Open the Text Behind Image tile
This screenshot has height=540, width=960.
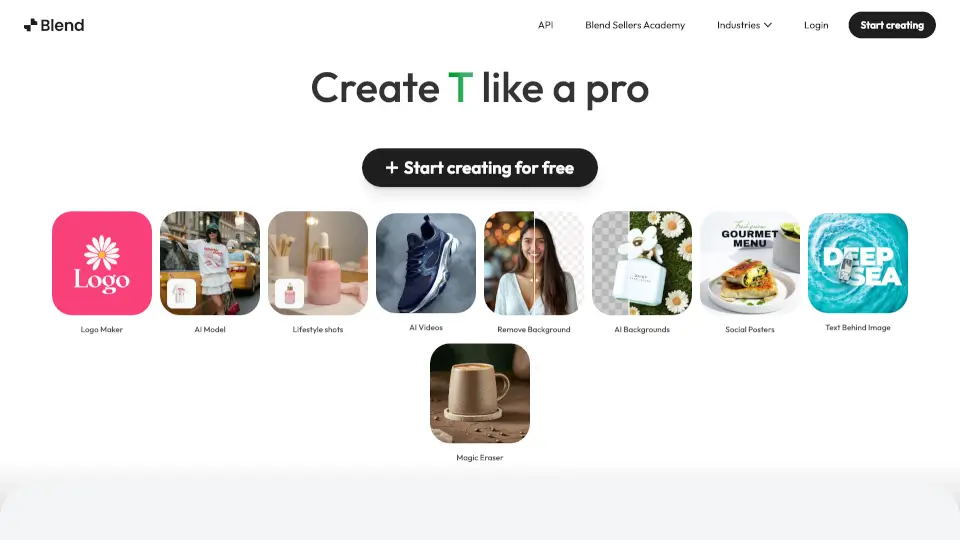858,263
